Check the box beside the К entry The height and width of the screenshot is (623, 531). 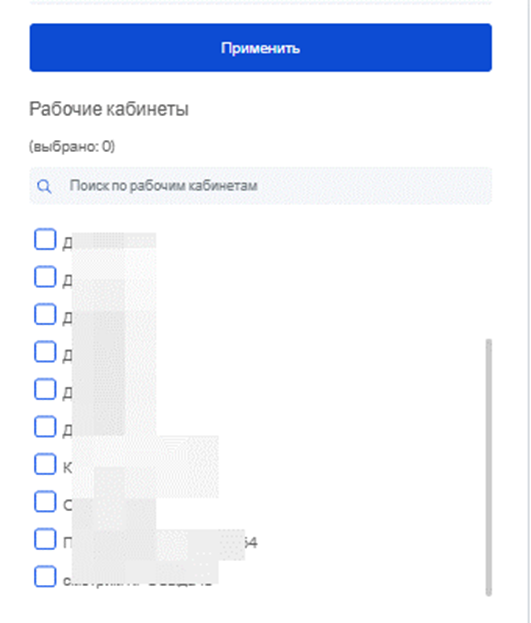[45, 464]
